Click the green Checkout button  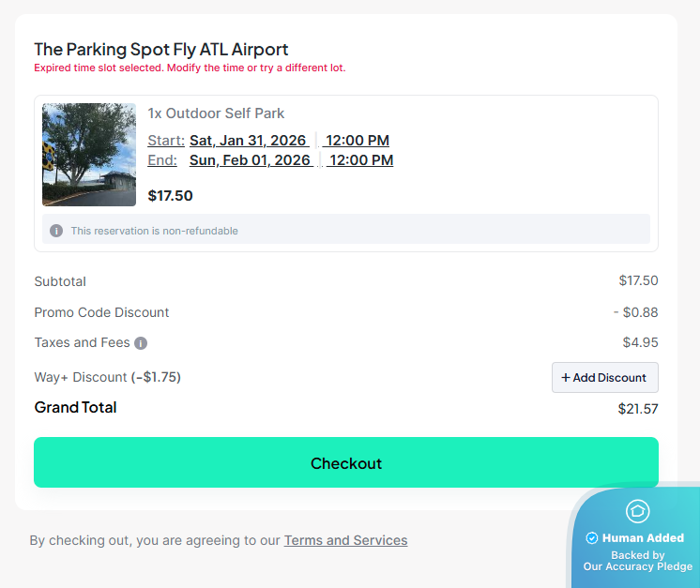[x=346, y=463]
